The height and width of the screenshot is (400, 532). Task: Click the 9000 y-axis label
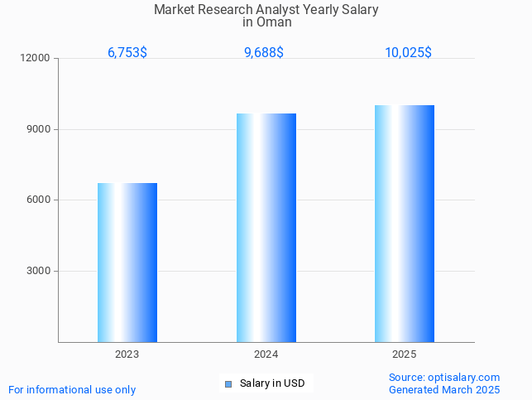point(38,129)
